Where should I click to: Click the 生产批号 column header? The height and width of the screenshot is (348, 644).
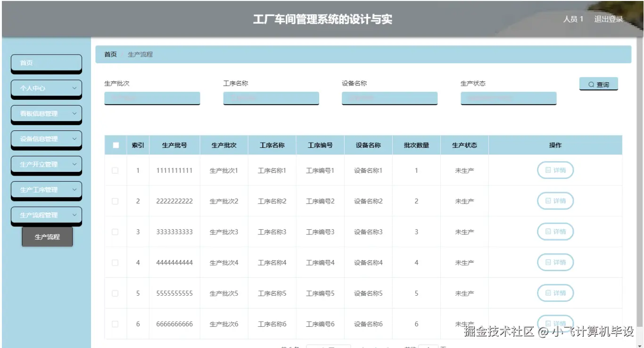174,145
